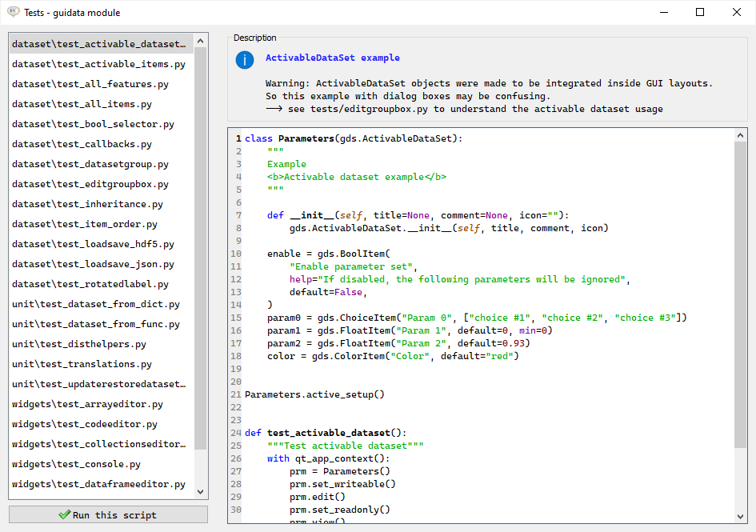Choose unit\test_dataset_from_dict.py
The height and width of the screenshot is (532, 756).
pos(102,304)
